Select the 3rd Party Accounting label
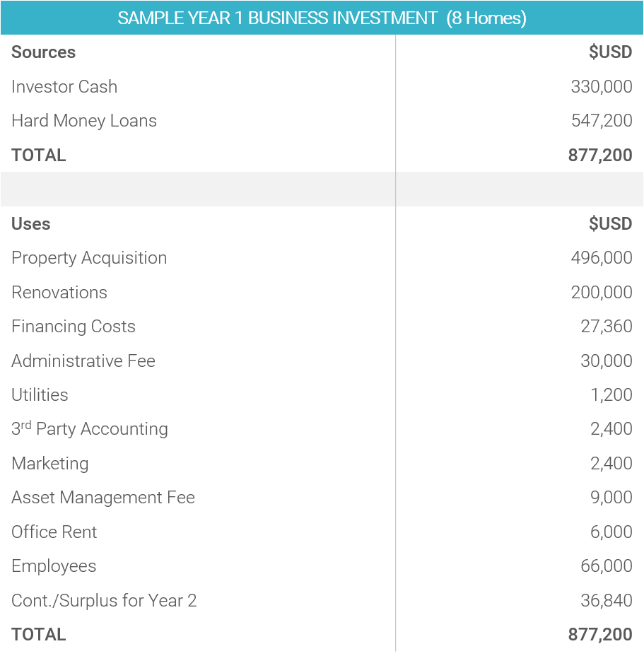Viewport: 644px width, 656px height. tap(90, 429)
